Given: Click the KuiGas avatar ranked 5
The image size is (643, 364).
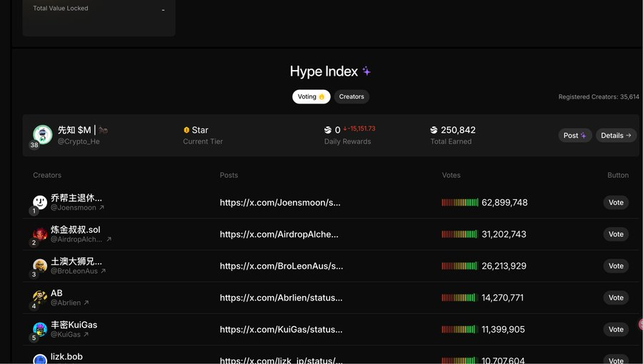Looking at the screenshot, I should 40,329.
